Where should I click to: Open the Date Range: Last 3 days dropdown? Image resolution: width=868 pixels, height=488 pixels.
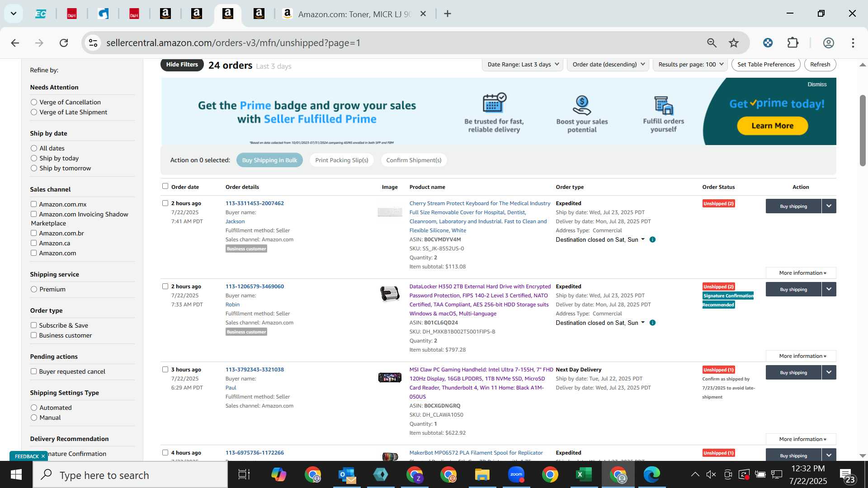click(523, 65)
